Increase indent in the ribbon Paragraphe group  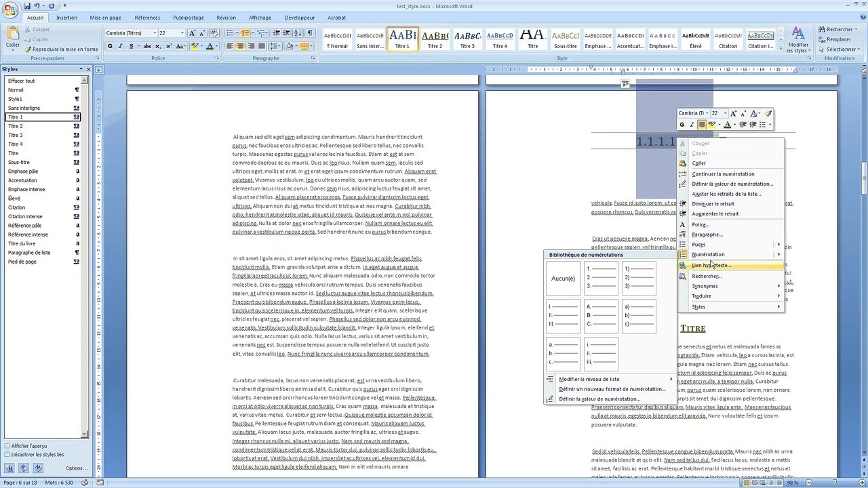tap(286, 33)
